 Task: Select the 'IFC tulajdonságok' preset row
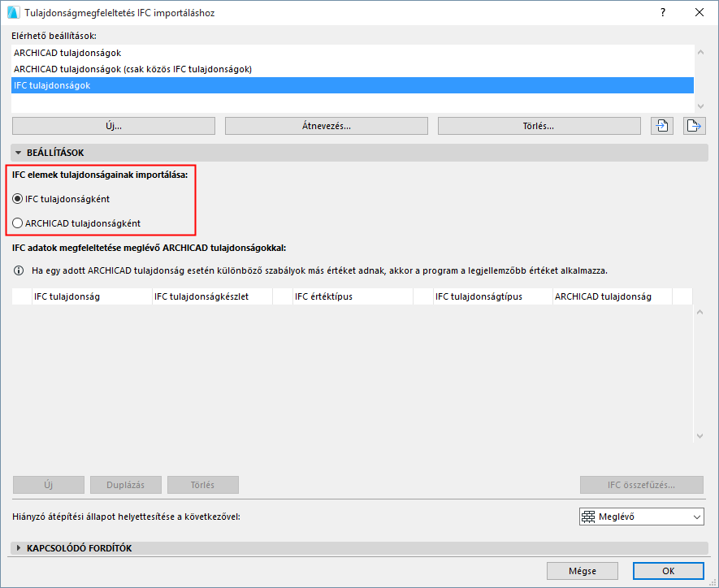pyautogui.click(x=352, y=85)
